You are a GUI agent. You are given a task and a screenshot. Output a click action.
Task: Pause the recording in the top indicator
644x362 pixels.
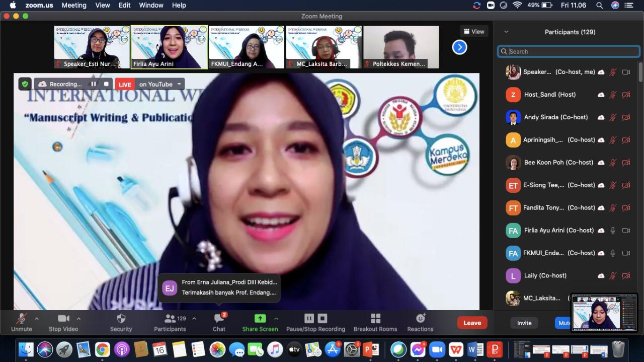pyautogui.click(x=93, y=84)
